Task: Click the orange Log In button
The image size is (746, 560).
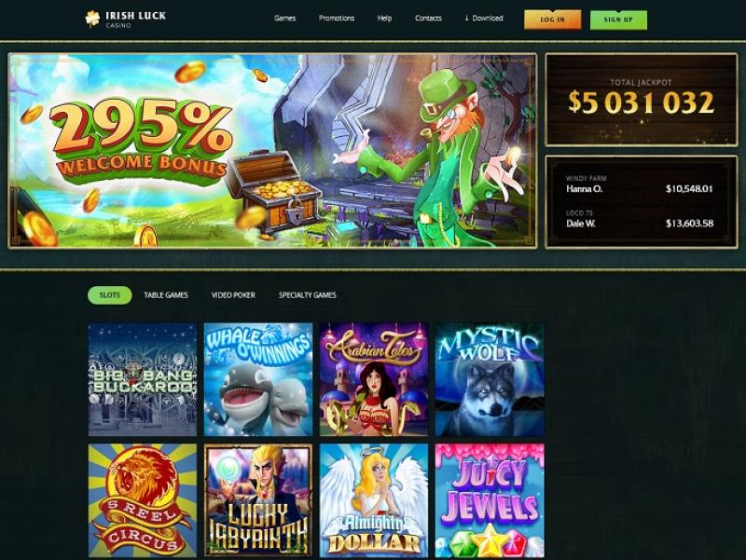Action: pyautogui.click(x=552, y=20)
